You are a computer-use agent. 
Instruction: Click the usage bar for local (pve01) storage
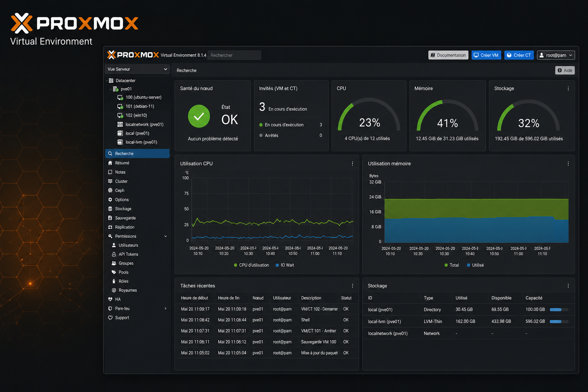559,310
